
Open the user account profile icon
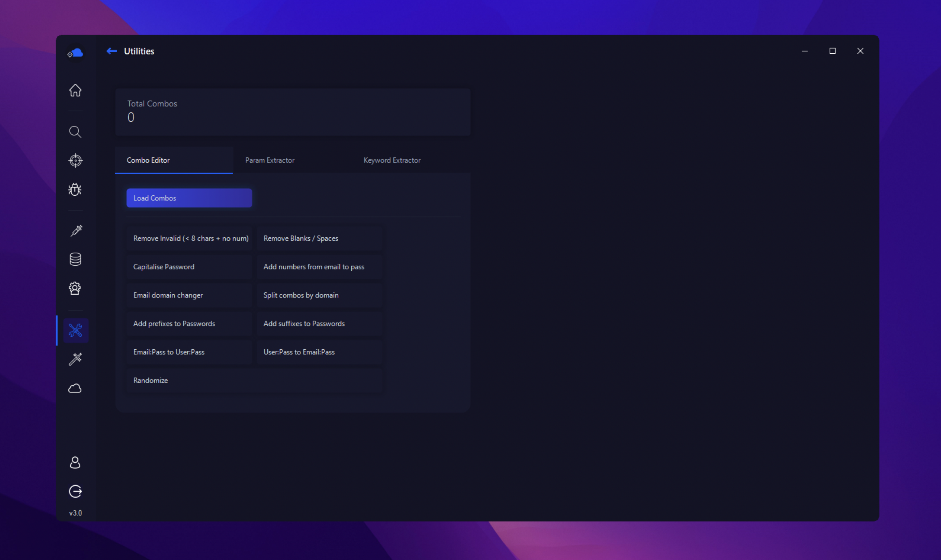point(75,462)
